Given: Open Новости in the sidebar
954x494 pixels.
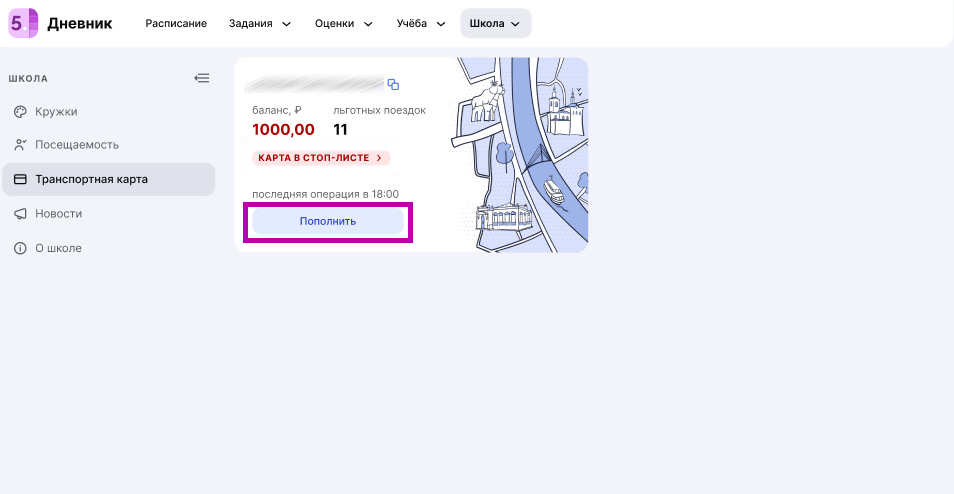Looking at the screenshot, I should pyautogui.click(x=109, y=214).
